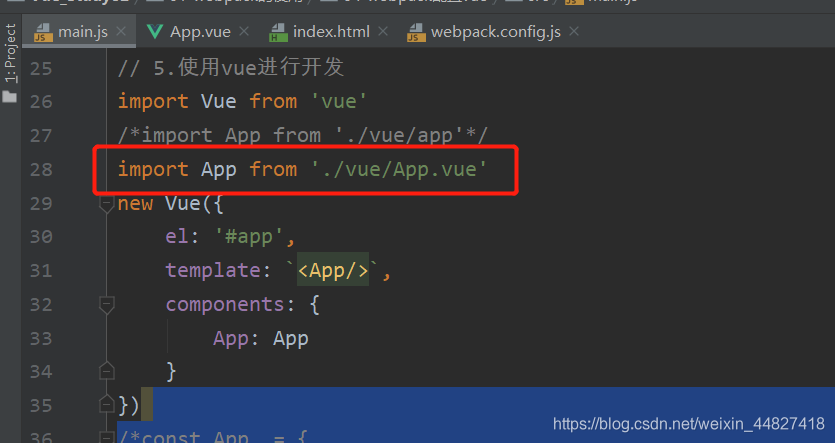Screen dimensions: 835x443
Task: Click line number 31 in the gutter
Action: (41, 271)
